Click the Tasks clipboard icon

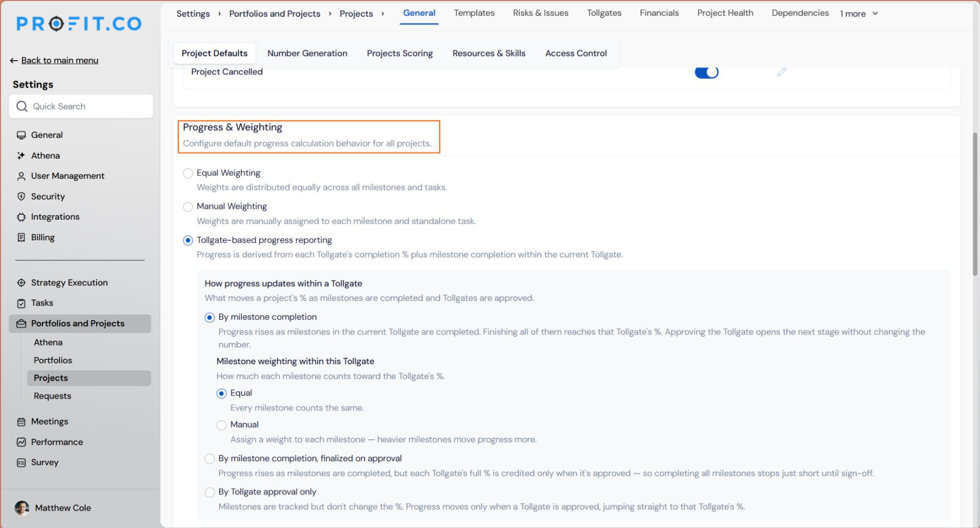(21, 303)
